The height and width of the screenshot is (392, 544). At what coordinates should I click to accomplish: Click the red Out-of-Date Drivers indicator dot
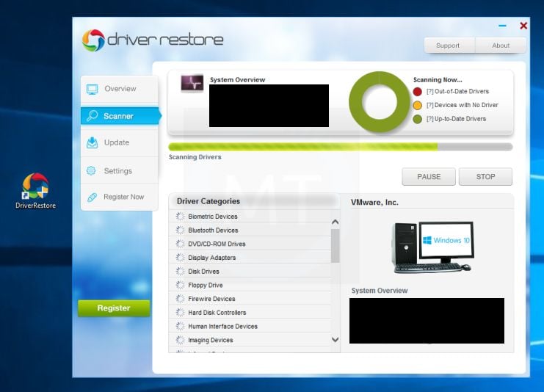[418, 92]
